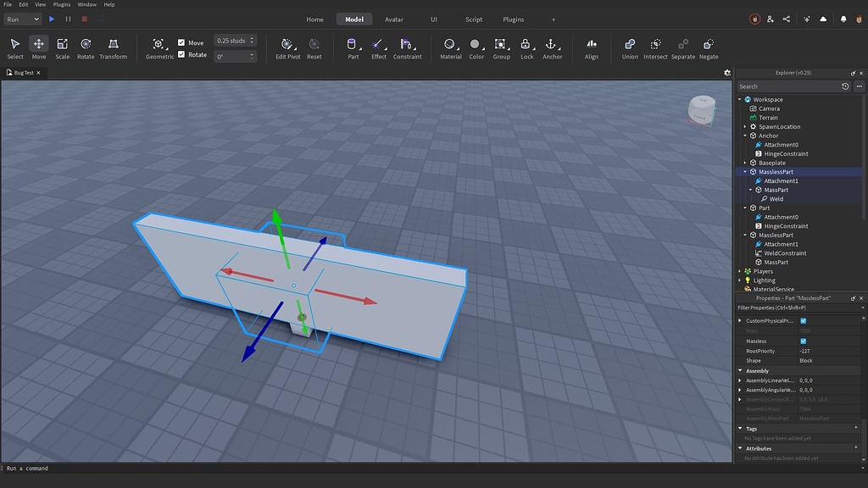Collapse the Tags section

point(740,428)
